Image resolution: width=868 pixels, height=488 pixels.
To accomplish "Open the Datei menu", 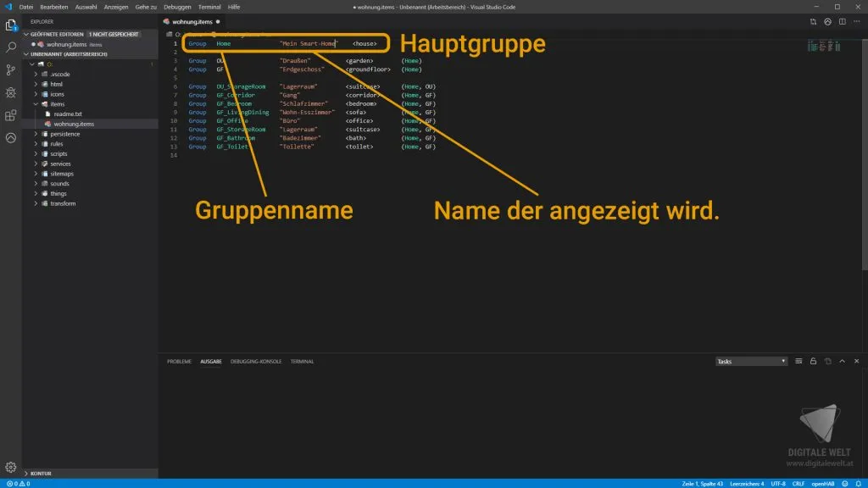I will click(x=26, y=7).
